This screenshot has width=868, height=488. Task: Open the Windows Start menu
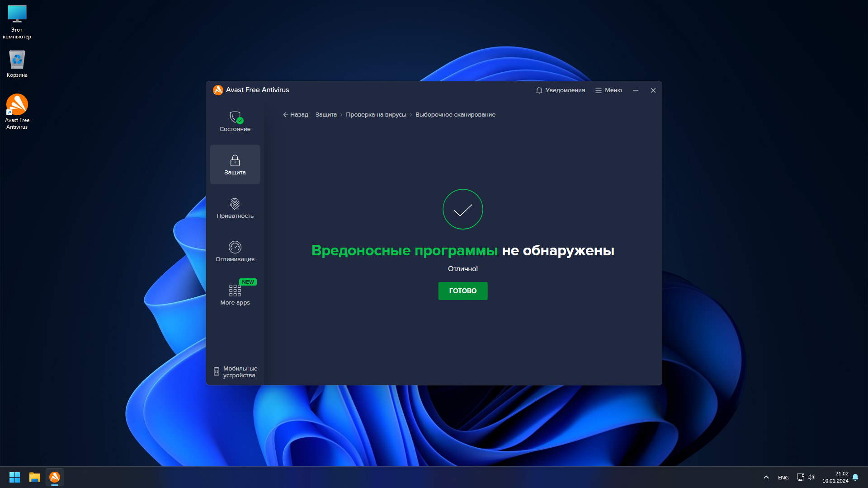[14, 477]
